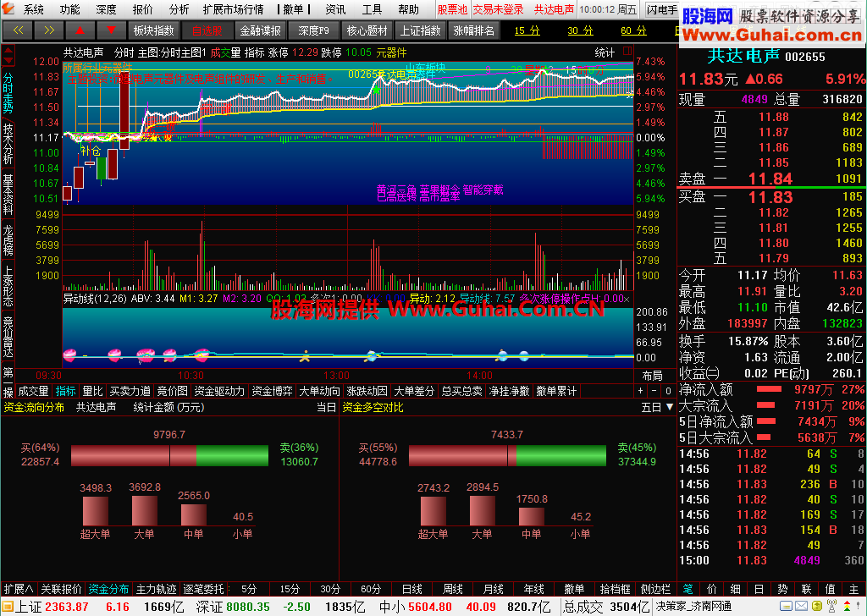Viewport: 867px width, 616px height.
Task: Click the red up/down arrows at chart corner
Action: pyautogui.click(x=8, y=55)
